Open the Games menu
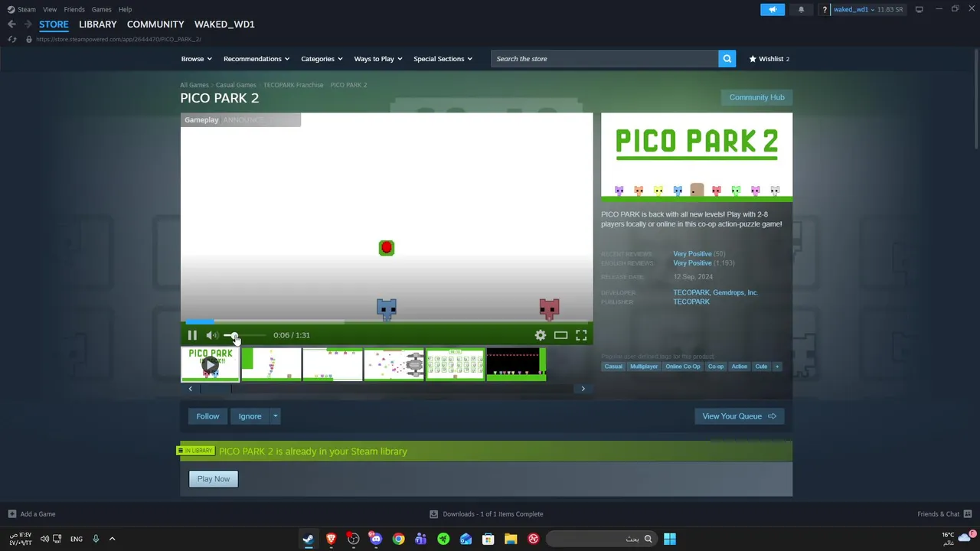The image size is (980, 551). pos(102,9)
